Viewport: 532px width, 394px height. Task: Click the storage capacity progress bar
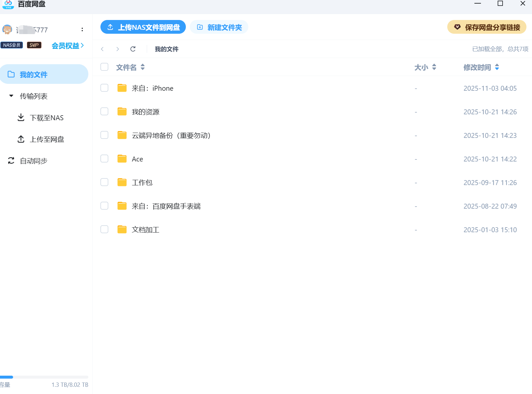44,377
